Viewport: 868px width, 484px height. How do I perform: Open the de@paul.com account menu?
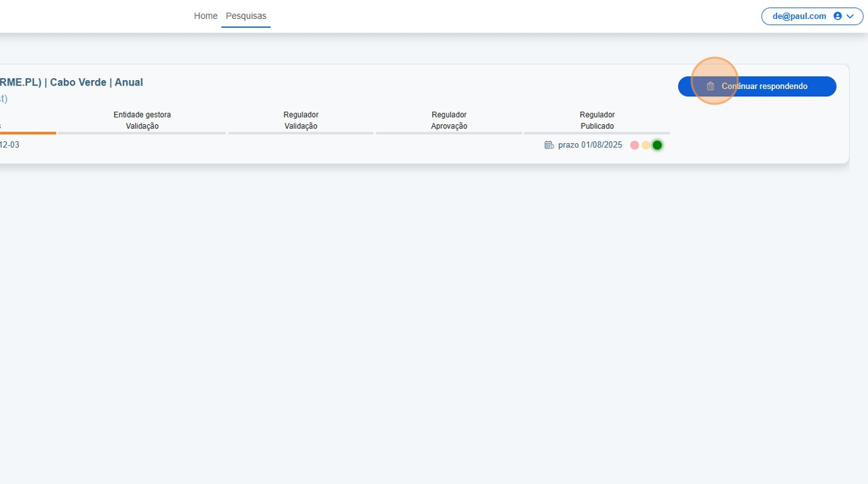click(x=812, y=16)
